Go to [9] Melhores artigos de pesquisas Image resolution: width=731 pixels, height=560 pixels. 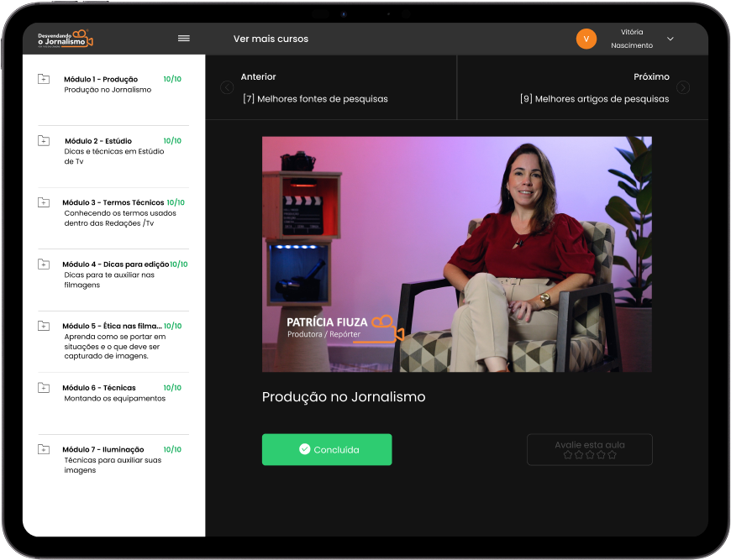[x=594, y=98]
